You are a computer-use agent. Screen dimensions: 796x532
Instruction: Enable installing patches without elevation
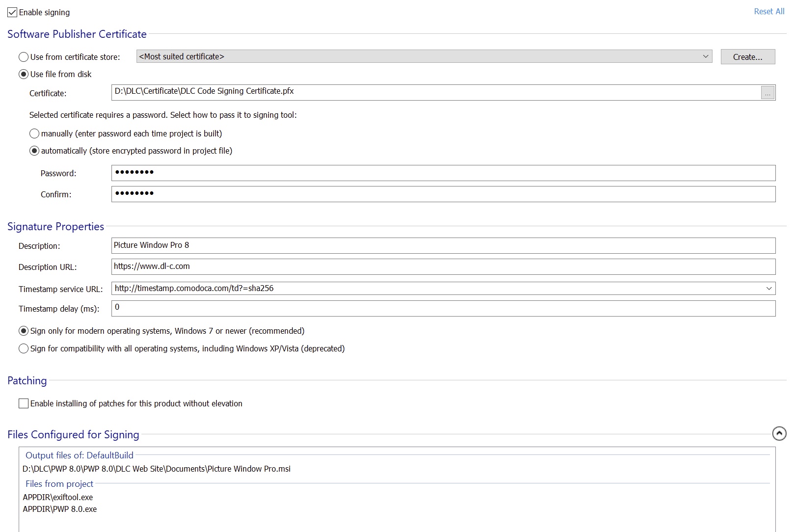pyautogui.click(x=24, y=403)
